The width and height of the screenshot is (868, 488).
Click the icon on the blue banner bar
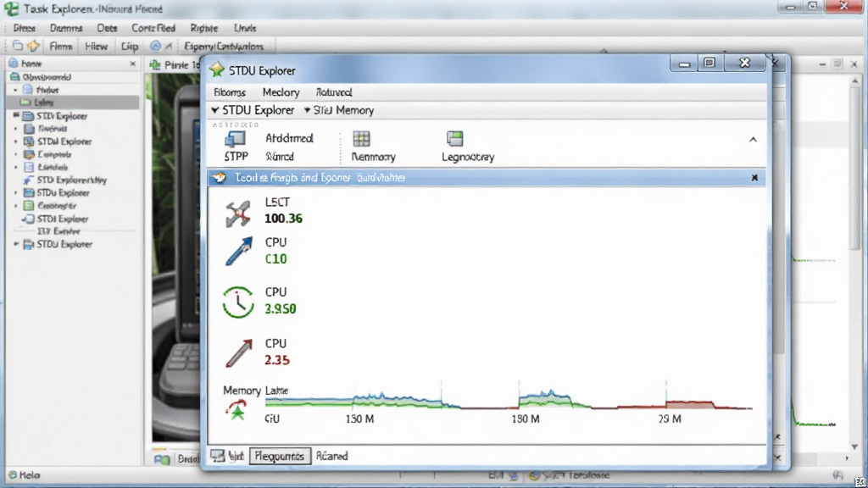pyautogui.click(x=220, y=178)
